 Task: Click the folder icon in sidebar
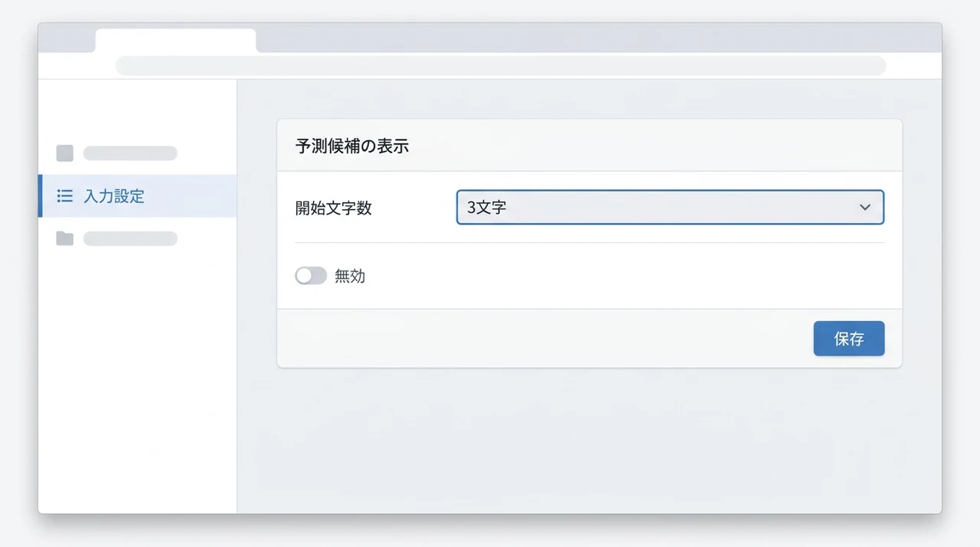point(65,239)
